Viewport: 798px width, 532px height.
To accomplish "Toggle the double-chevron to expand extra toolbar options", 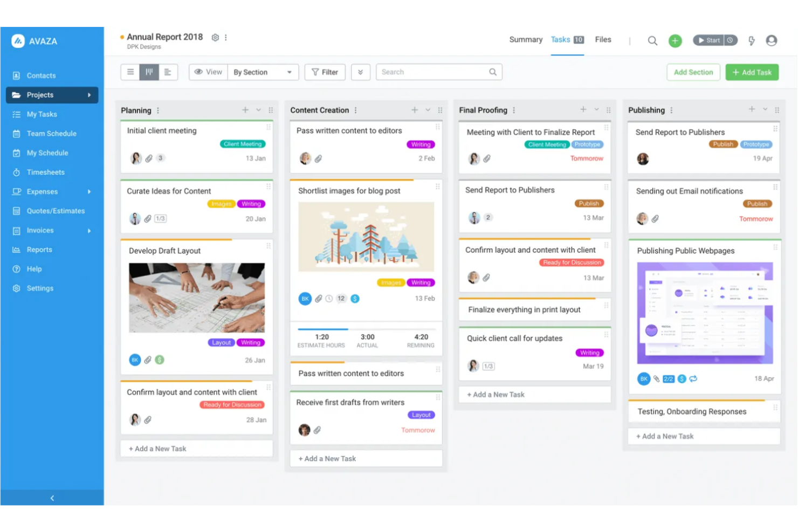I will [x=360, y=72].
